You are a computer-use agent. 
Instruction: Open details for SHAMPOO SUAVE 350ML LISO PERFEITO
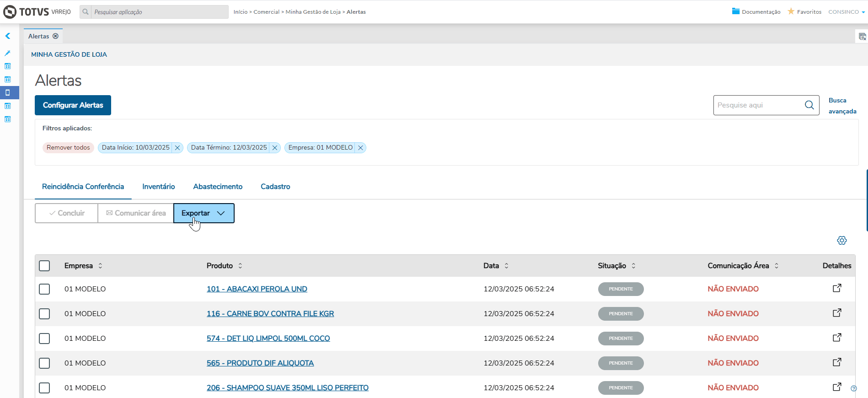coord(837,387)
